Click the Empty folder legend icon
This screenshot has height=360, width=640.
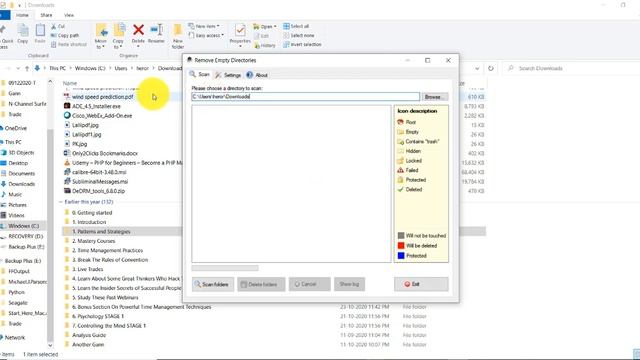pyautogui.click(x=400, y=132)
